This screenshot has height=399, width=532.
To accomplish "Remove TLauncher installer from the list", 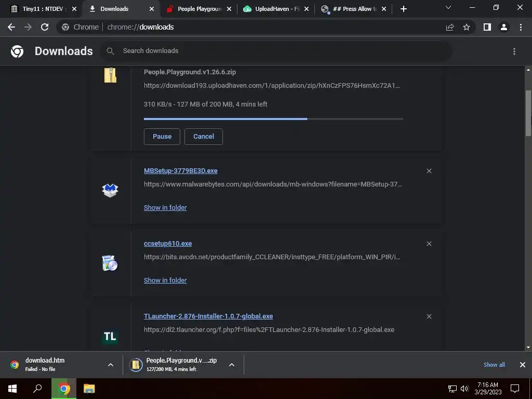I will tap(429, 316).
